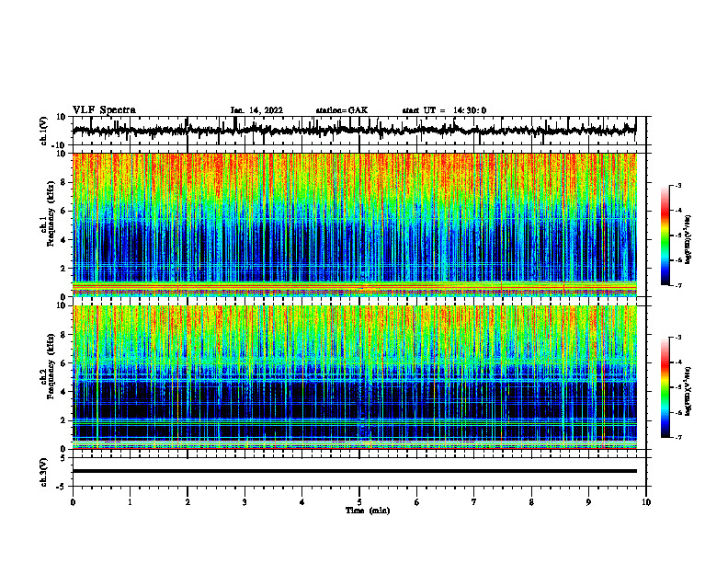Viewport: 728px width, 563px height.
Task: Click time axis tick label "2"
Action: (x=188, y=502)
